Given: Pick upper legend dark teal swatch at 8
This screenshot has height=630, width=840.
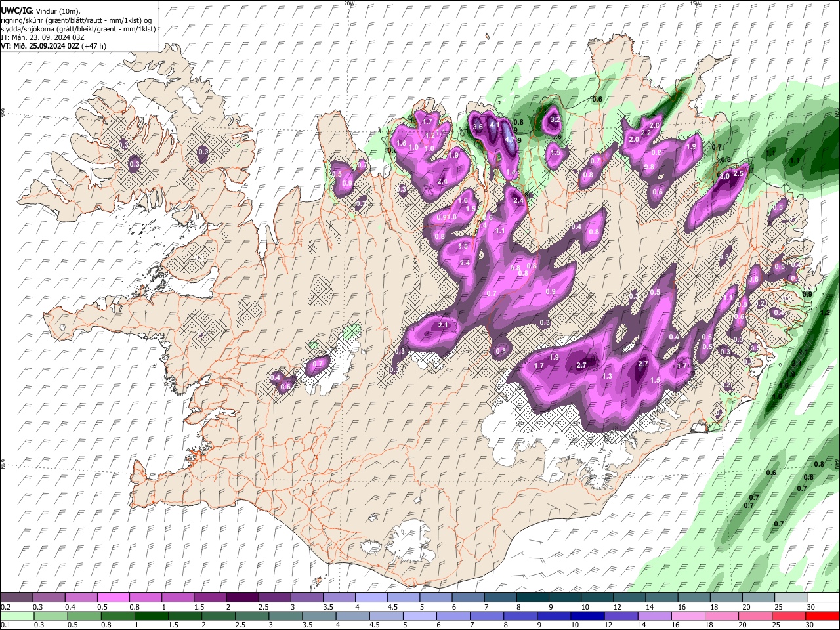Looking at the screenshot, I should click(x=533, y=597).
